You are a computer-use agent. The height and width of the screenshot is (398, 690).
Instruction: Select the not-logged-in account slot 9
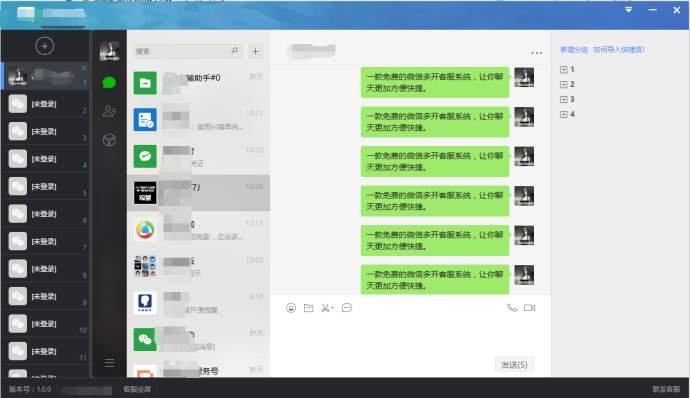click(45, 296)
